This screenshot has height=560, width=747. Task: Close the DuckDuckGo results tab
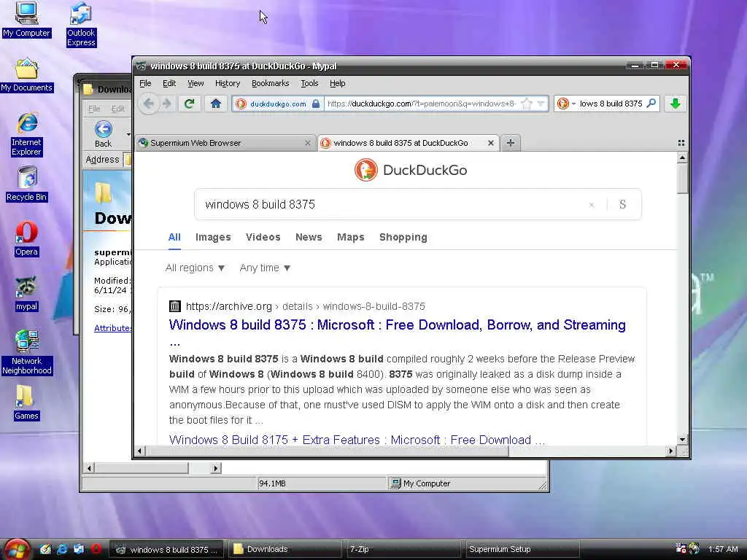491,143
